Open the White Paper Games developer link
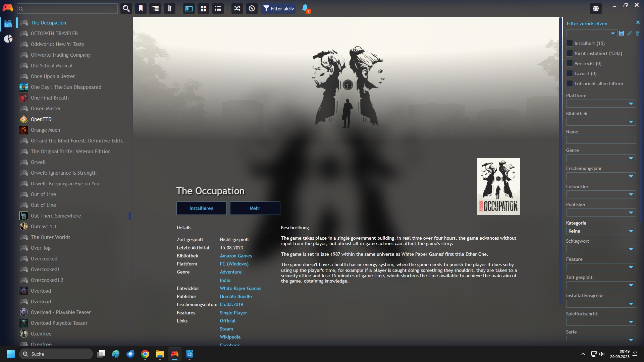Viewport: 644px width, 362px height. click(x=240, y=288)
